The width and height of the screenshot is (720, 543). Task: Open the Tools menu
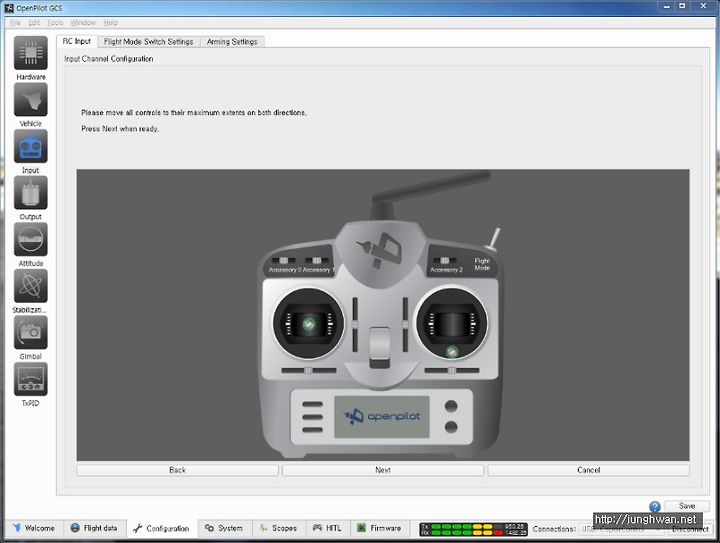coord(55,22)
